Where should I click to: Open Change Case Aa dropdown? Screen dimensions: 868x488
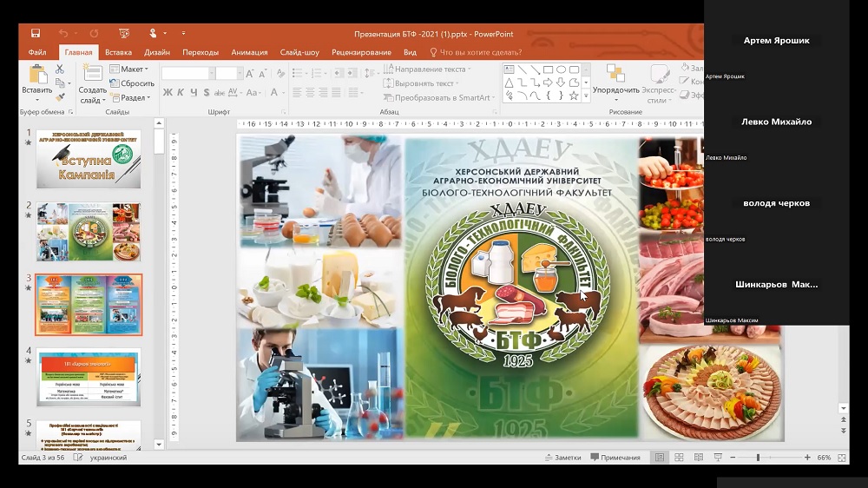pyautogui.click(x=253, y=93)
